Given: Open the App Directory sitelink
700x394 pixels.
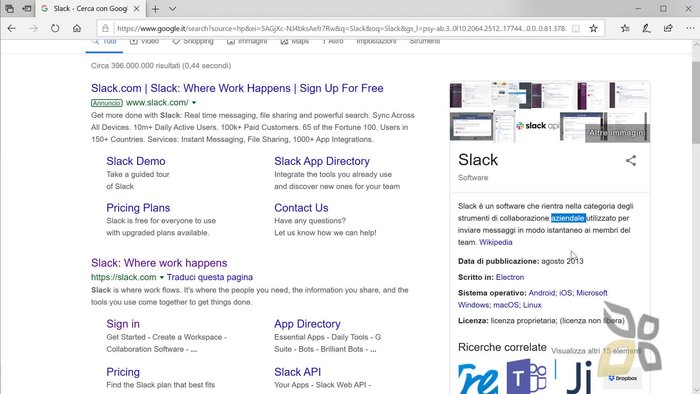Looking at the screenshot, I should pos(307,324).
